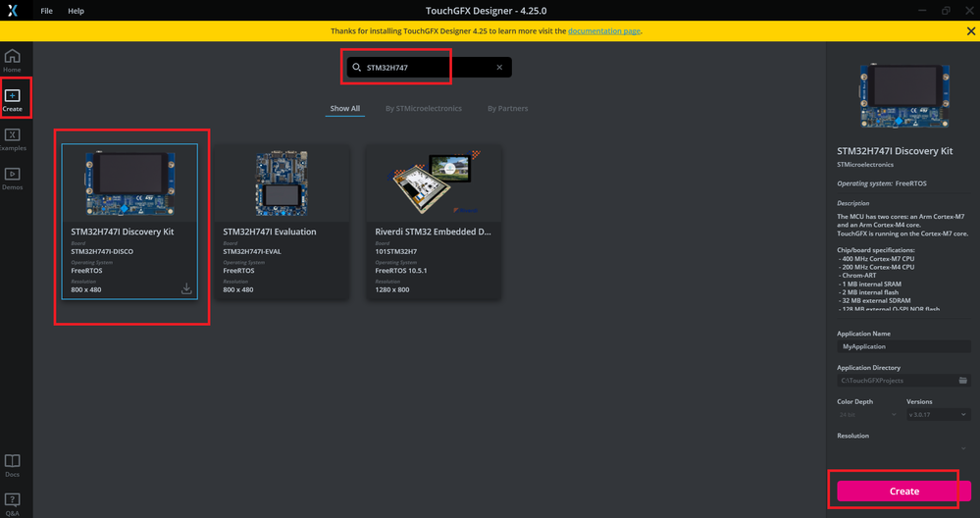The image size is (980, 518).
Task: Click the STM32H747I Evaluation title
Action: point(270,232)
